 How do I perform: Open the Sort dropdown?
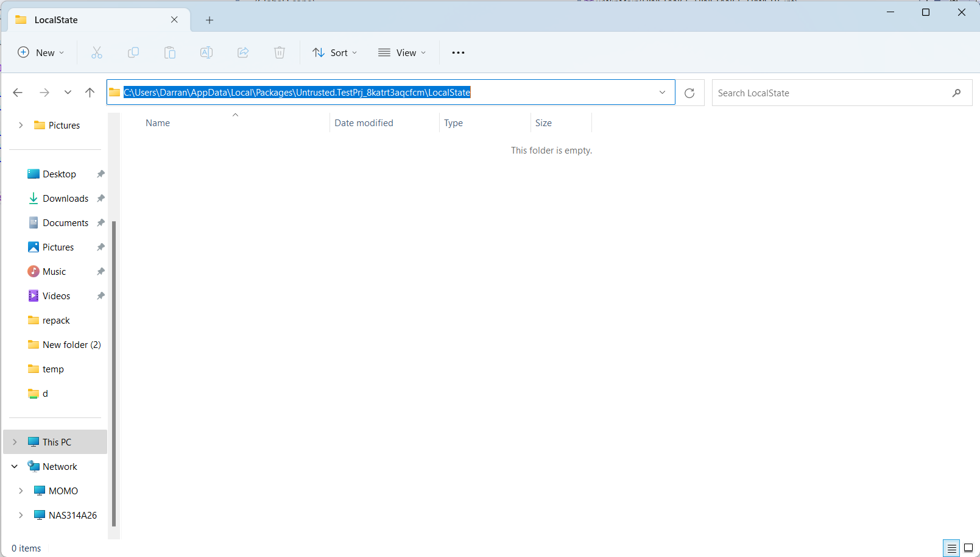point(334,52)
